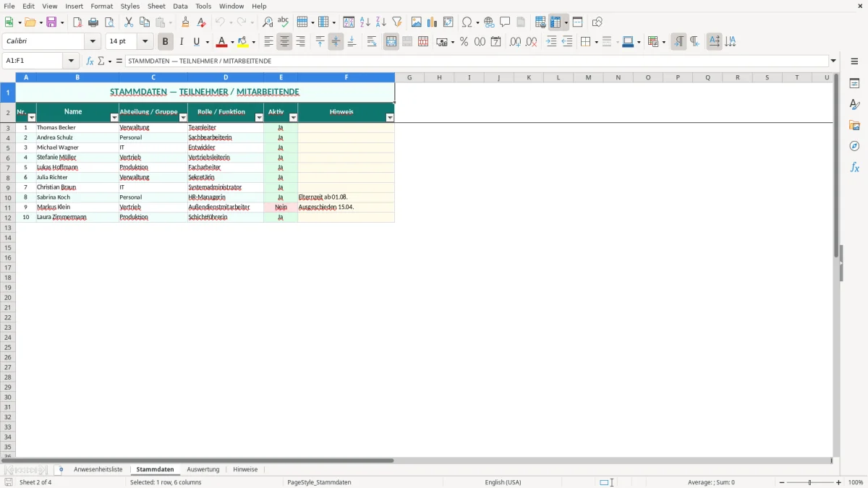Toggle Italic formatting
The image size is (868, 488).
181,42
